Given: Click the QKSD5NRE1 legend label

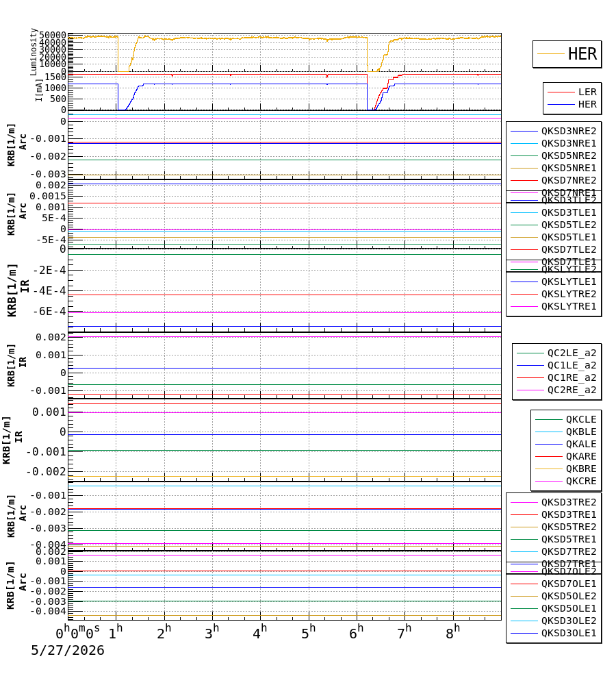Looking at the screenshot, I should [x=568, y=168].
